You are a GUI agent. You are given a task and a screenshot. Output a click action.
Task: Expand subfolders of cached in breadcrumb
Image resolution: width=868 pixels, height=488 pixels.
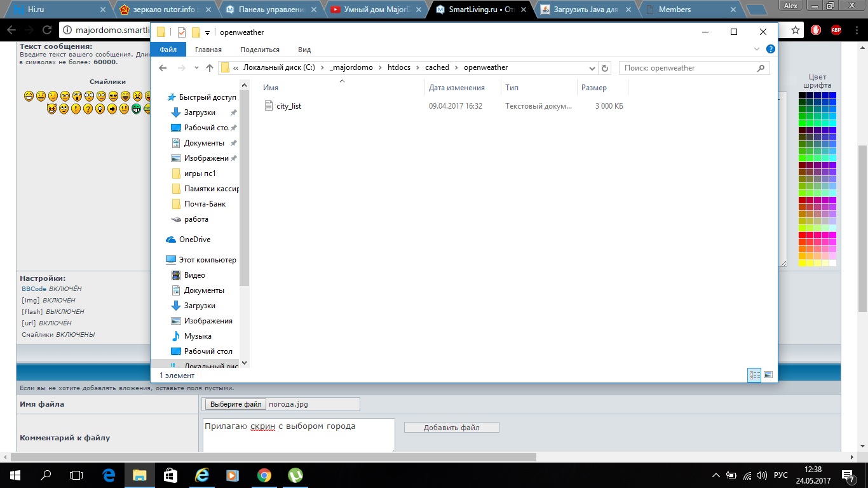pyautogui.click(x=456, y=68)
